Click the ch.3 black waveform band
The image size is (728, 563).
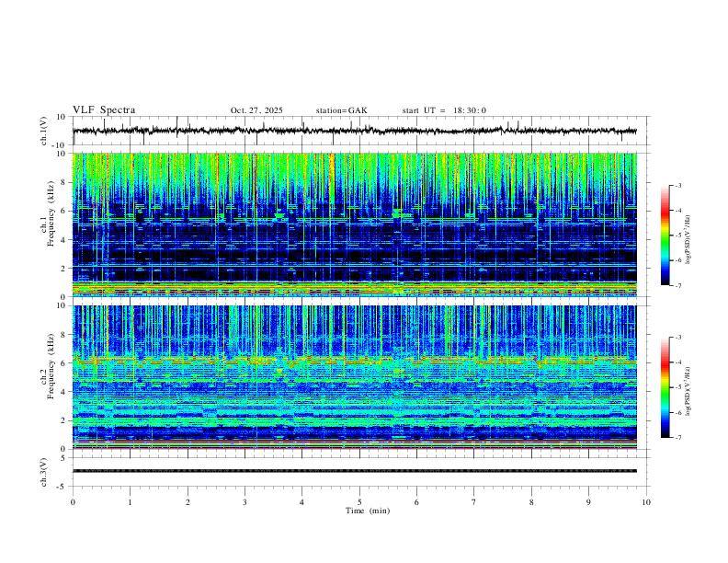355,471
